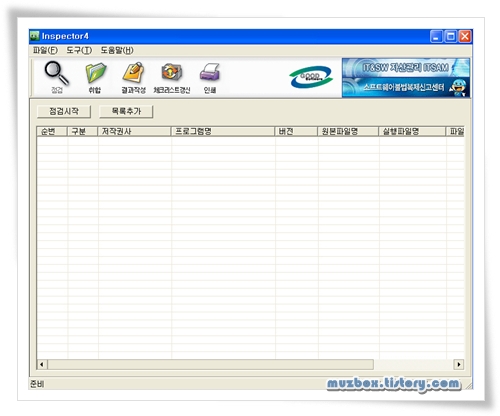Viewport: 500px width, 416px height.
Task: Click the horizontal scrollbar left arrow
Action: pyautogui.click(x=42, y=364)
